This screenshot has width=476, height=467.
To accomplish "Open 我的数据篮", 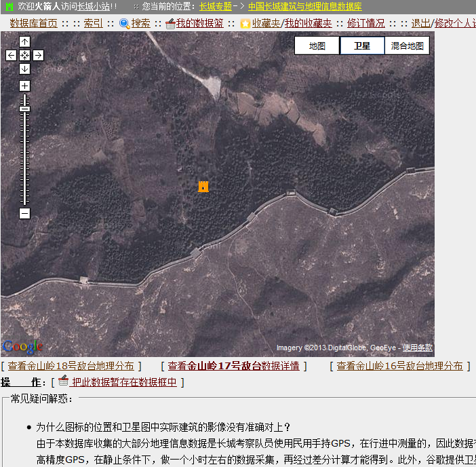I will coord(200,23).
